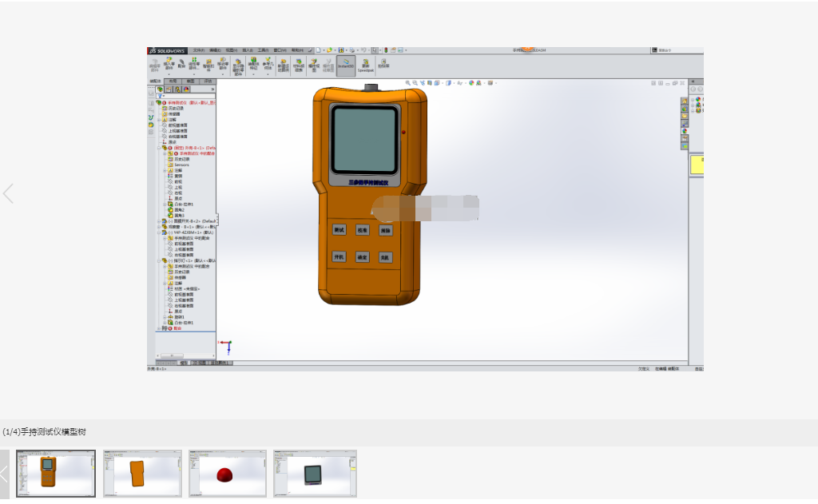The height and width of the screenshot is (504, 818).
Task: Select the 材质 <未指定> tree item
Action: coord(187,288)
